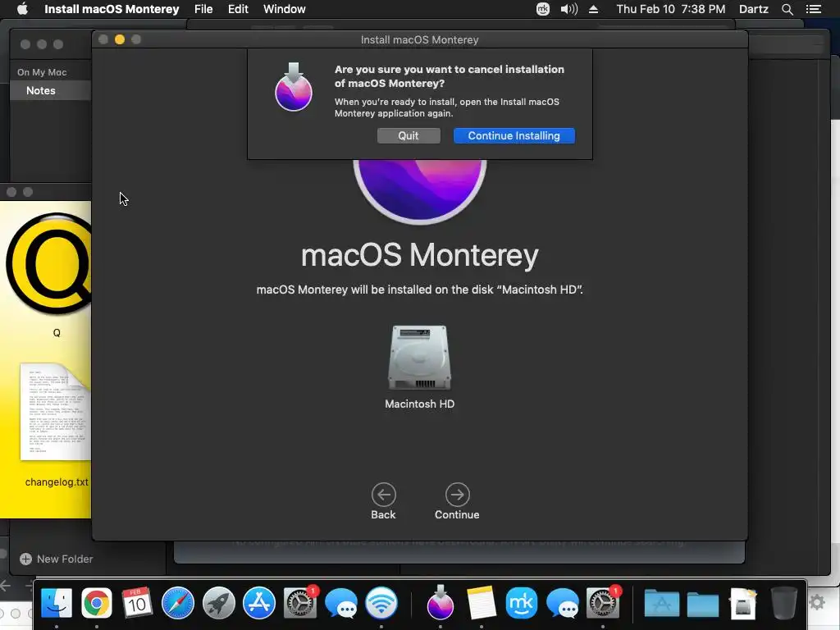
Task: Open the blue mk app in Dock
Action: (x=521, y=603)
